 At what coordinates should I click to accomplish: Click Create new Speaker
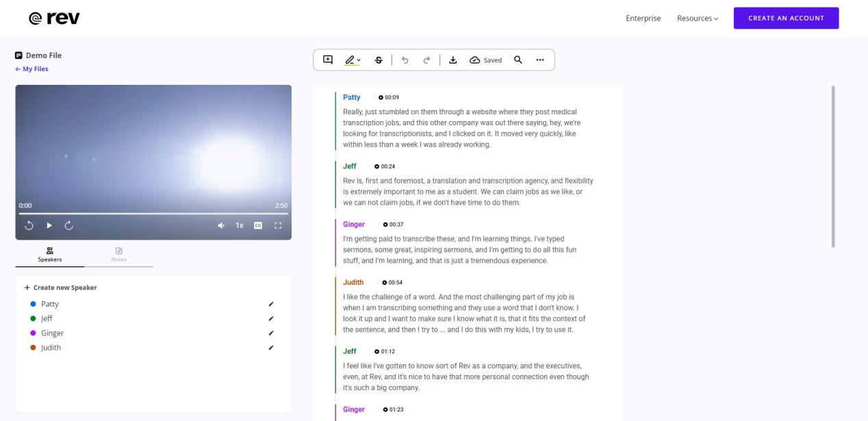pos(60,288)
